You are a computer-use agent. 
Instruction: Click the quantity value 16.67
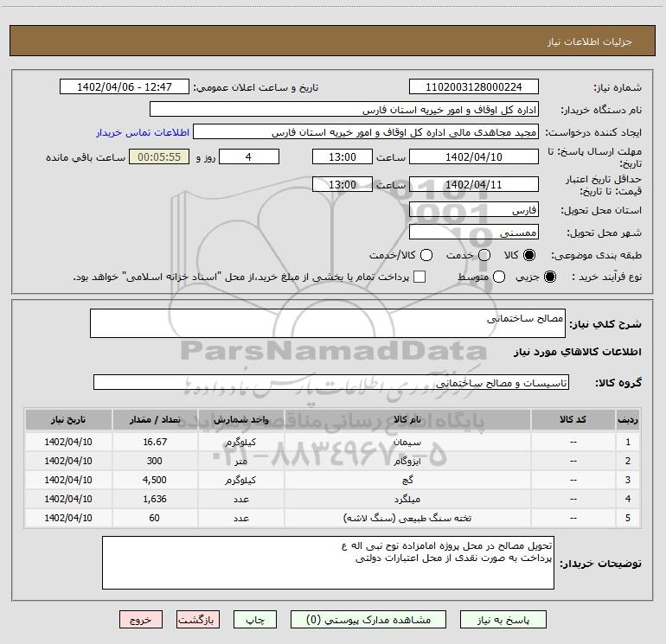(155, 442)
